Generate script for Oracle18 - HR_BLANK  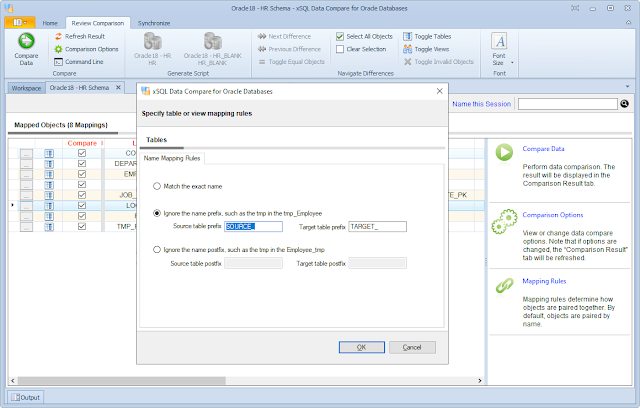pos(213,49)
